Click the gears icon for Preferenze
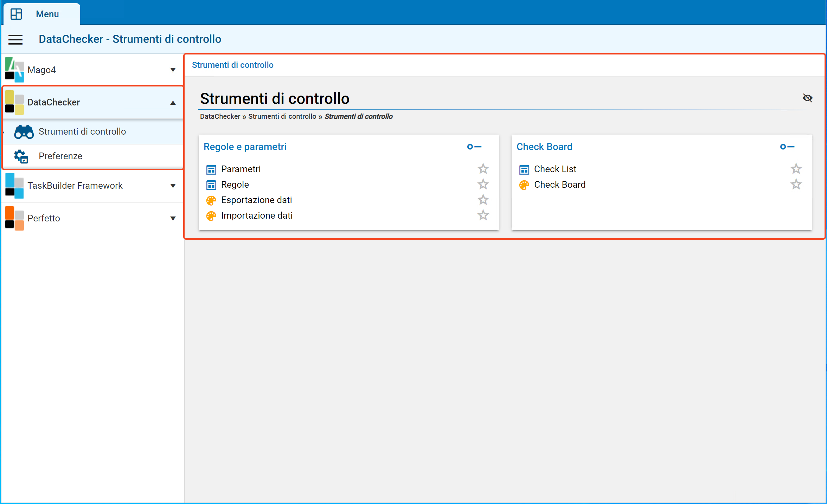The width and height of the screenshot is (827, 504). pos(21,156)
